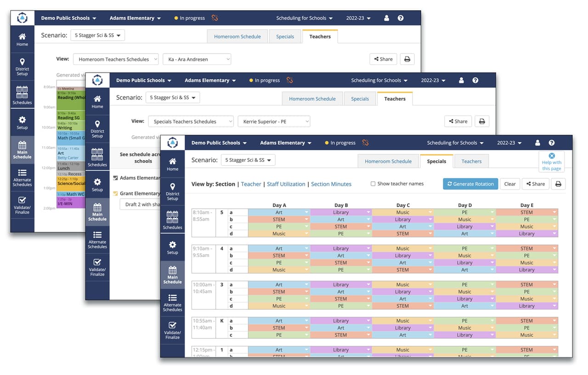This screenshot has height=375, width=588.
Task: Expand the Homeroom Teachers Schedules dropdown
Action: pyautogui.click(x=115, y=59)
